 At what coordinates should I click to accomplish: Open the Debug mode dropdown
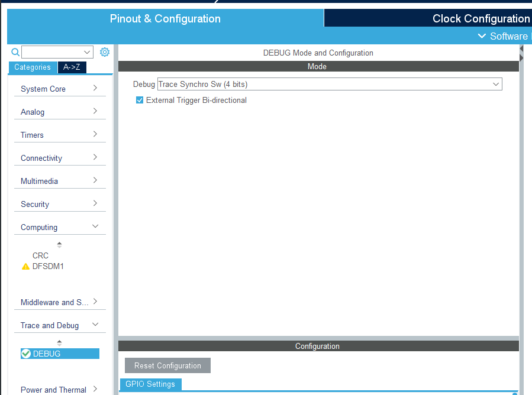coord(330,84)
